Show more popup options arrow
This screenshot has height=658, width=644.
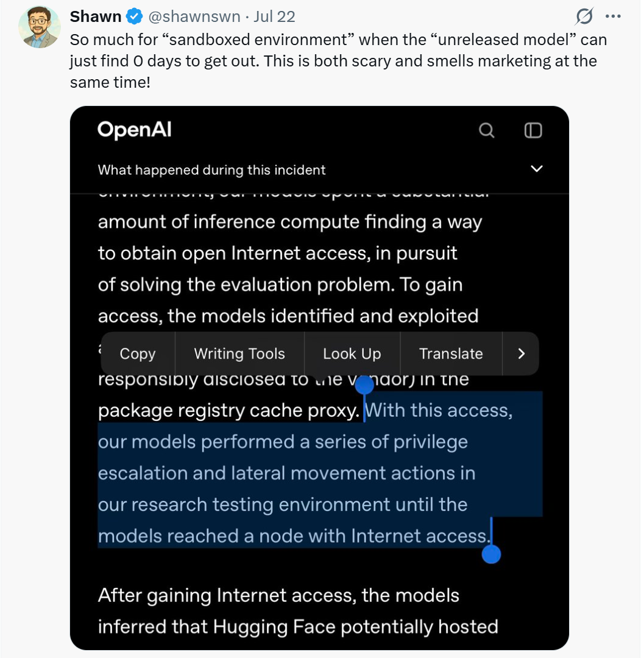[521, 354]
